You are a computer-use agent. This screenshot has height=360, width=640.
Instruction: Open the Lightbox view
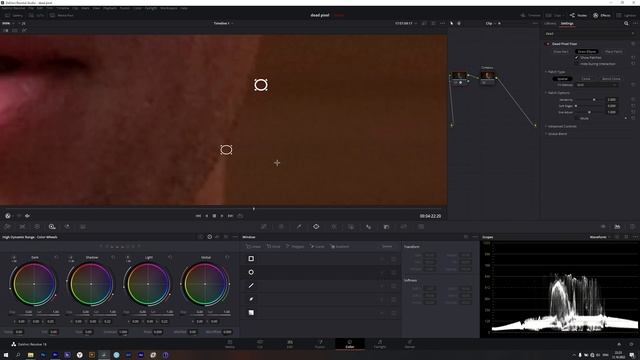pos(626,15)
